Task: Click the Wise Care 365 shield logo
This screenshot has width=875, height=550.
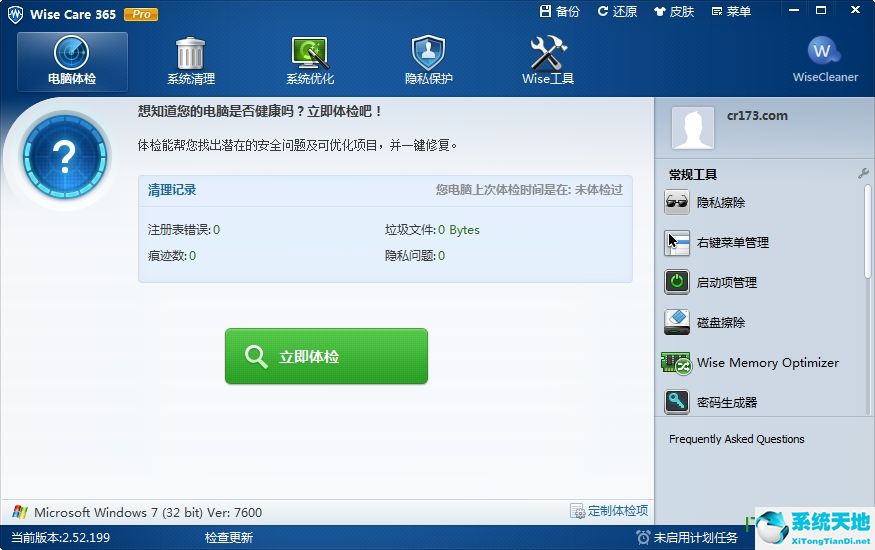Action: tap(16, 14)
